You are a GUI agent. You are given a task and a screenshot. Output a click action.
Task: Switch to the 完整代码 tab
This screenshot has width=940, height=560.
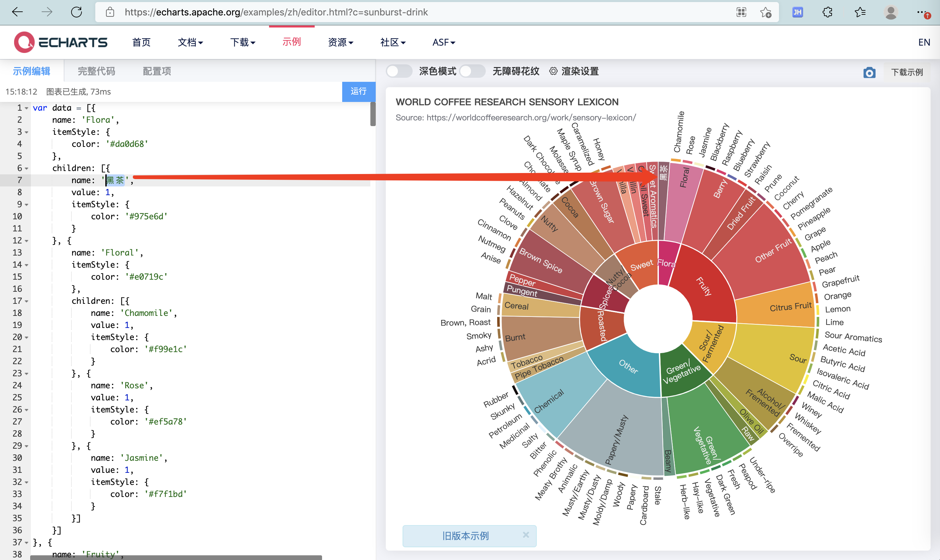coord(96,71)
